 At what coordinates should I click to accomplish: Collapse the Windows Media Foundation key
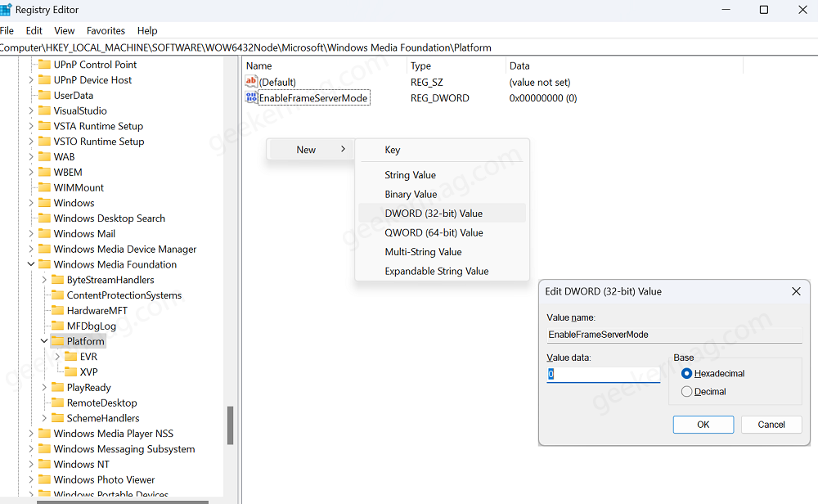(x=31, y=264)
